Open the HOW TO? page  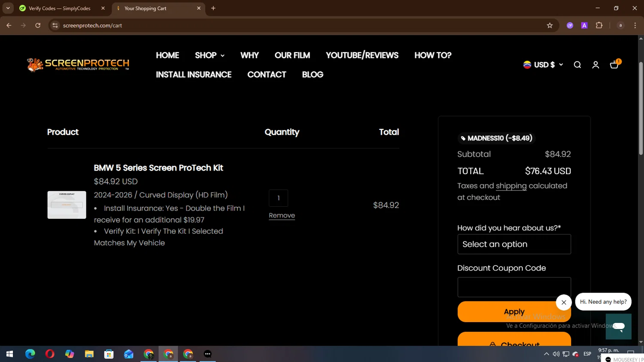coord(433,55)
